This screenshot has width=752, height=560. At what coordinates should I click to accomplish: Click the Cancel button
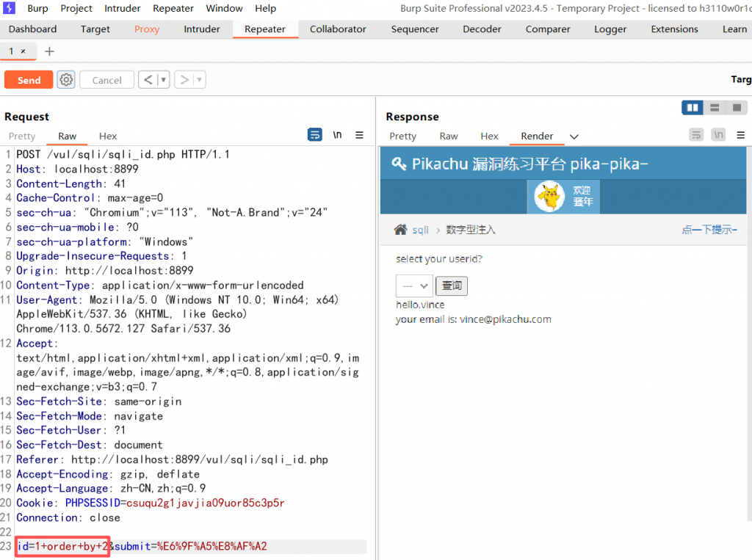click(106, 79)
